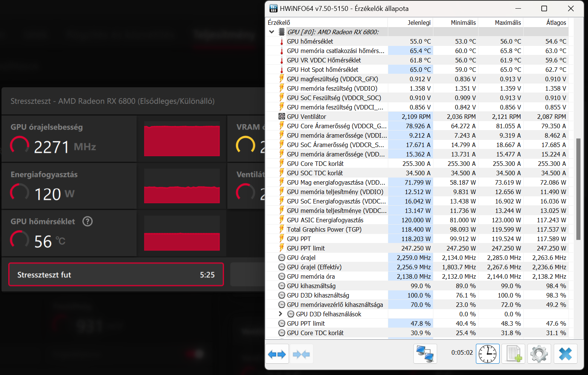The image size is (588, 375).
Task: Click the lightning icon of Total Graphics Power row
Action: click(282, 229)
